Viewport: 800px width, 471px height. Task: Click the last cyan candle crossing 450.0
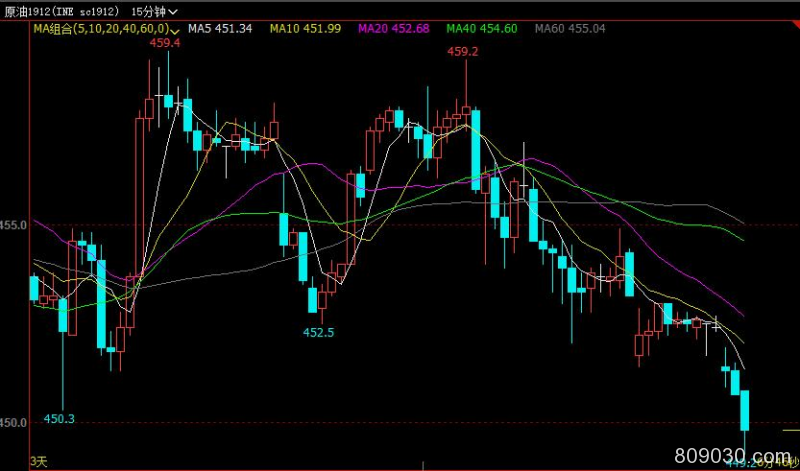pyautogui.click(x=745, y=410)
